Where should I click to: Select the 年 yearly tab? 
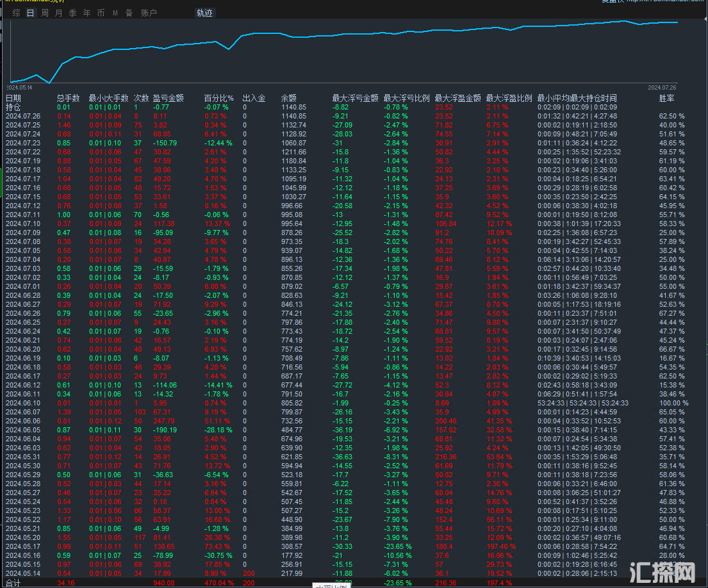coord(86,13)
